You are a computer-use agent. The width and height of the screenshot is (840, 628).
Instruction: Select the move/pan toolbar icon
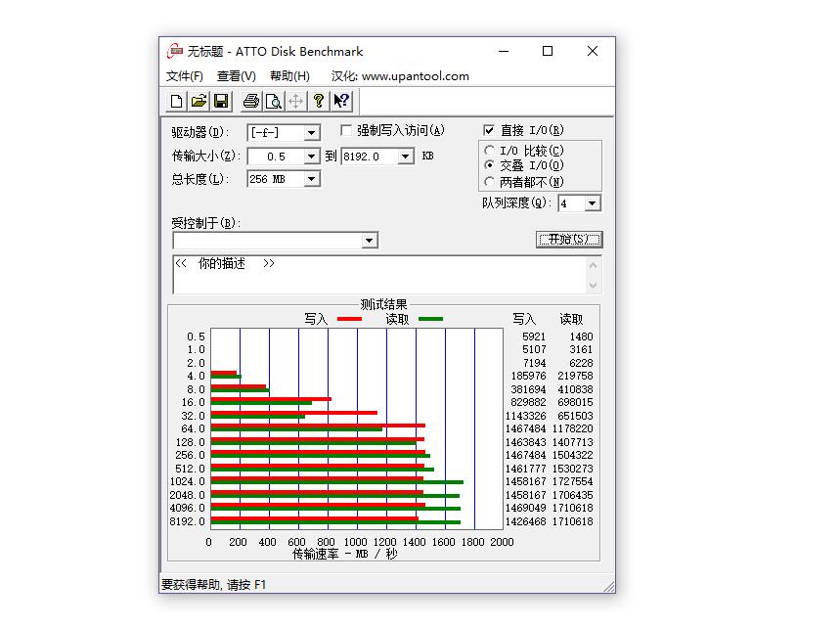295,101
